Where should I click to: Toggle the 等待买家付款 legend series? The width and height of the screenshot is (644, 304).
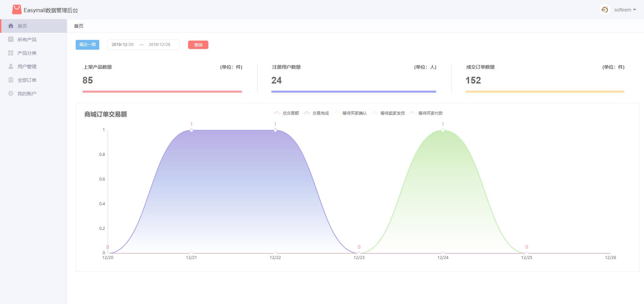tap(426, 113)
